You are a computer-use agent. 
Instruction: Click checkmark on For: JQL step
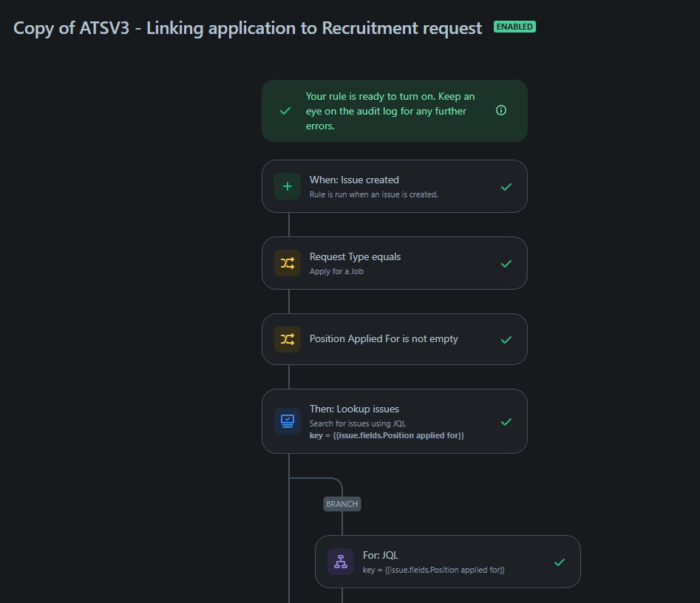(559, 562)
